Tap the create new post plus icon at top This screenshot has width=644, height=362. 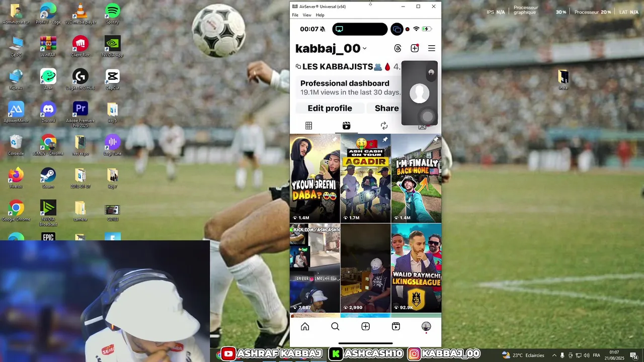coord(415,48)
